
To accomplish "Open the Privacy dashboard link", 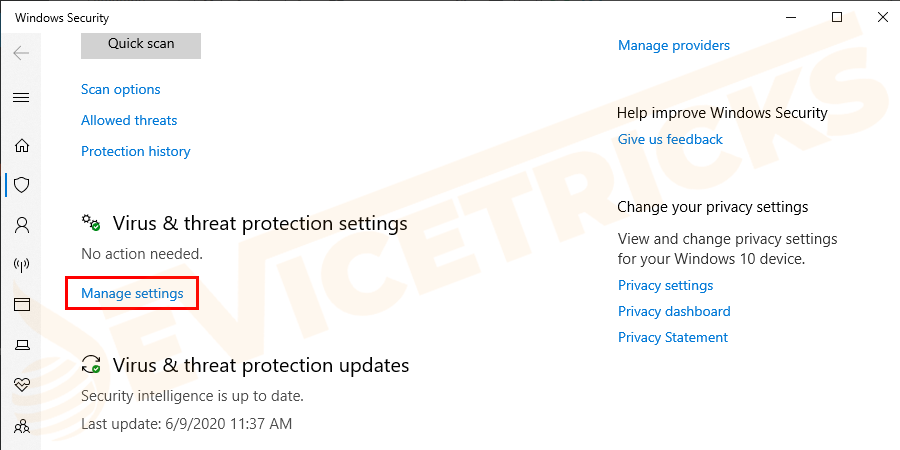I will (674, 311).
